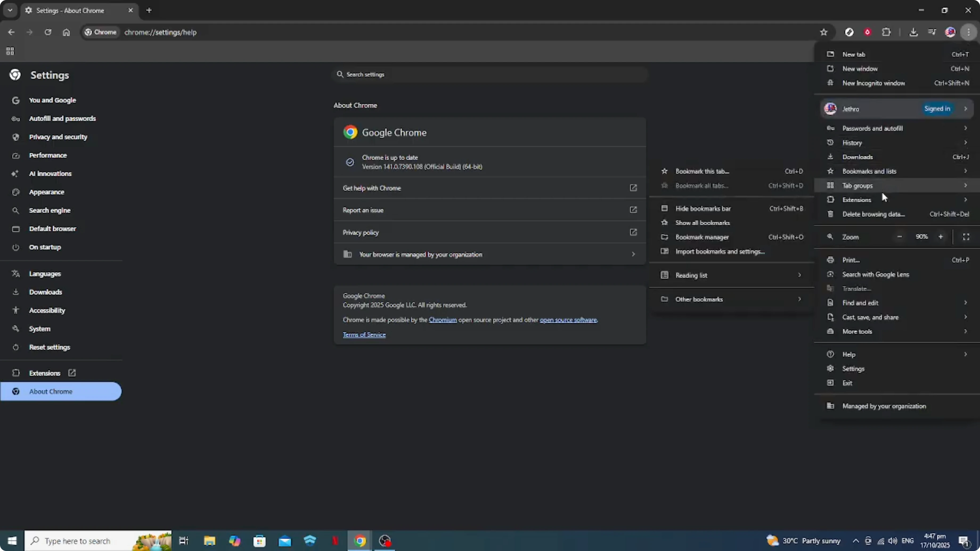Image resolution: width=980 pixels, height=551 pixels.
Task: Open Report an issue
Action: pos(490,210)
